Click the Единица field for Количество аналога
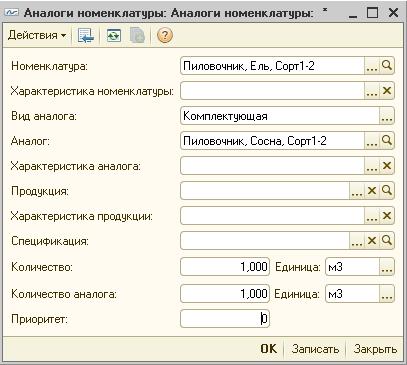407x365 pixels. click(353, 294)
